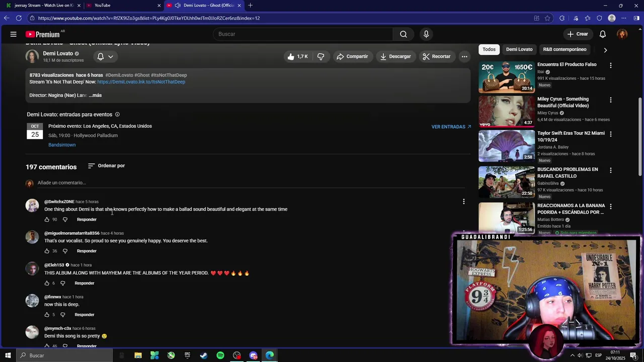Switch to the YouTube browser tab
Screen dimensions: 644x362
point(123,6)
